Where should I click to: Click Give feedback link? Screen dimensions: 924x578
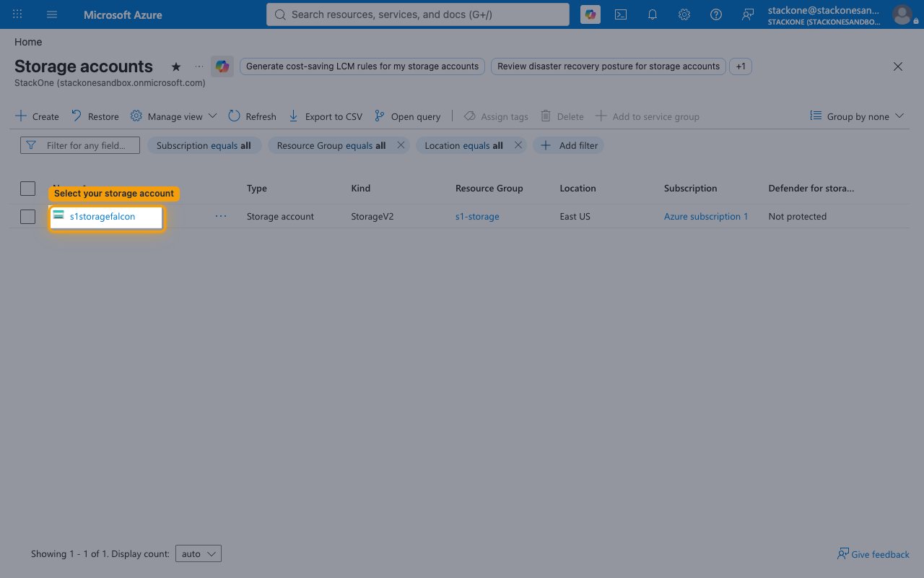coord(873,554)
